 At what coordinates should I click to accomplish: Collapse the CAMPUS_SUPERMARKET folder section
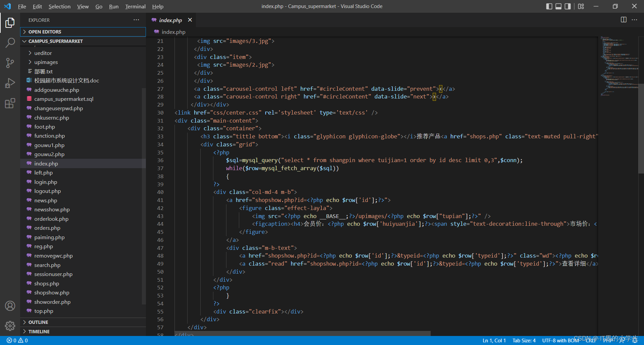pyautogui.click(x=83, y=41)
